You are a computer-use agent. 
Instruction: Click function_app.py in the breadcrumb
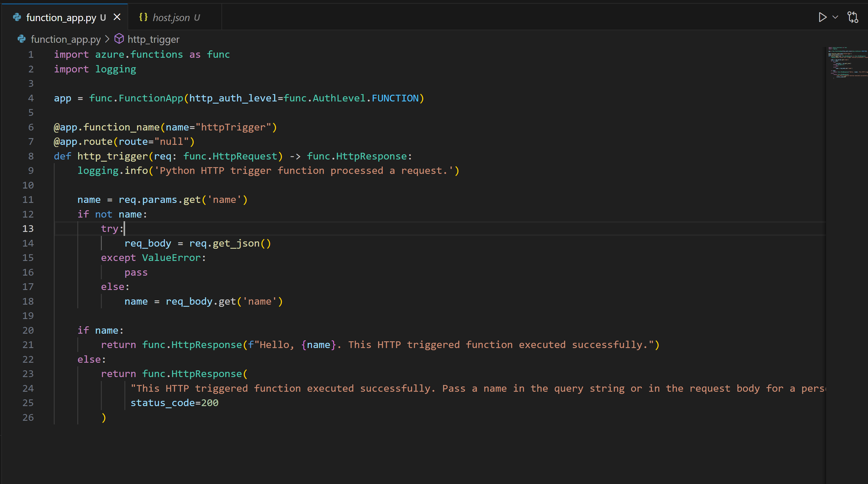coord(66,39)
